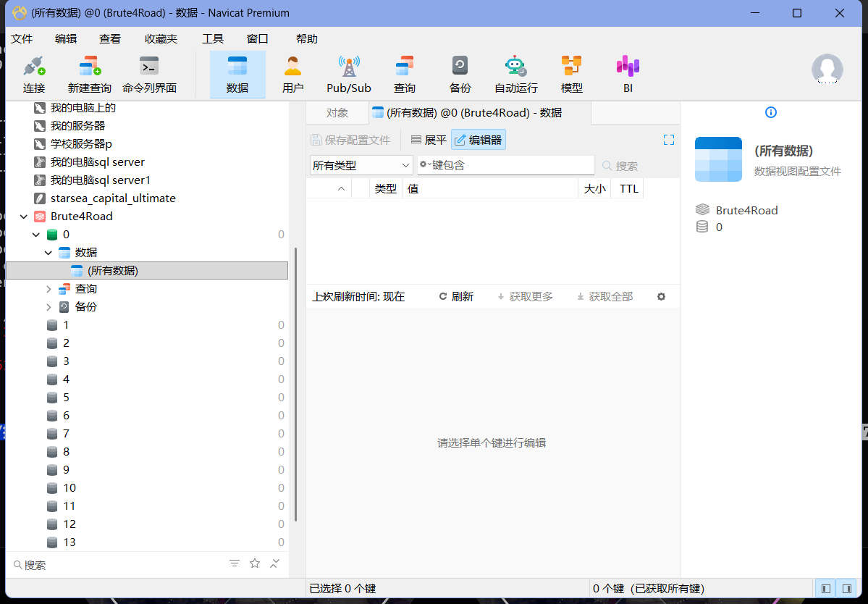This screenshot has width=868, height=604.
Task: Click the star favorites icon in sidebar
Action: [255, 563]
